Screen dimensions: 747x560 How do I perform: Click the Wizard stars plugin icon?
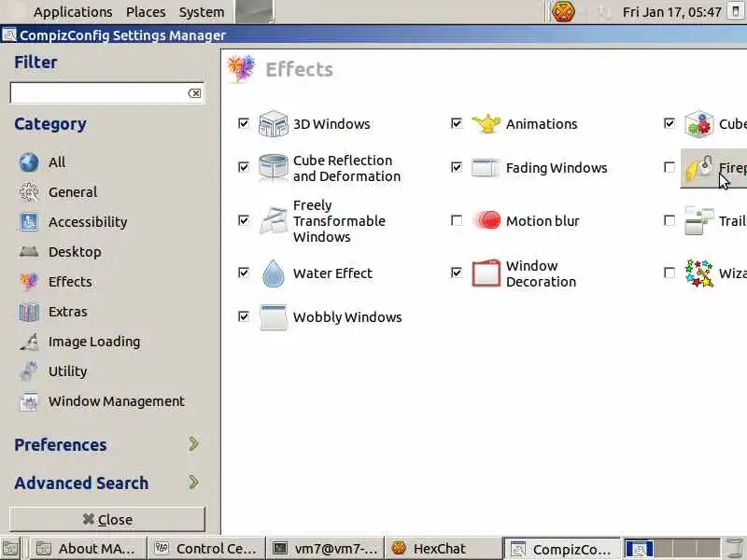pos(698,273)
